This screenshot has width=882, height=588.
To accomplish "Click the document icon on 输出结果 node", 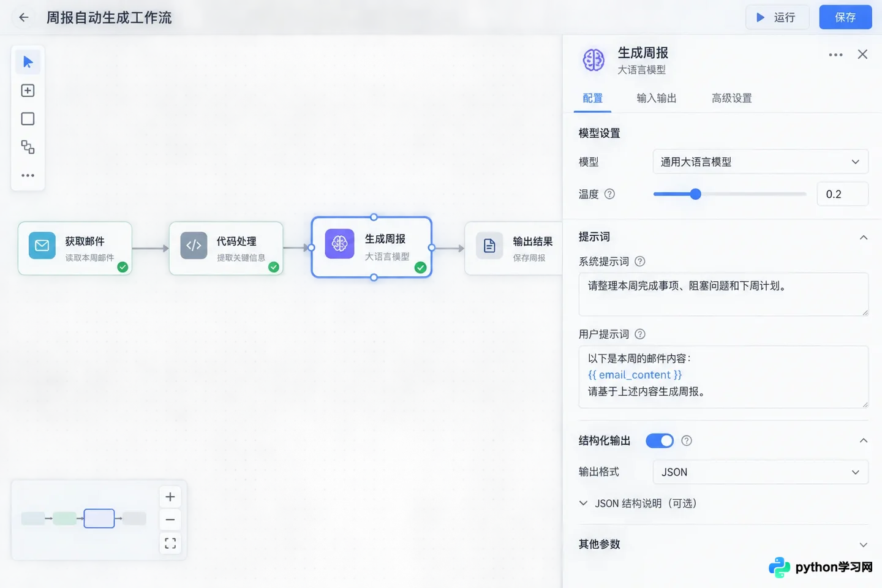I will pyautogui.click(x=489, y=246).
